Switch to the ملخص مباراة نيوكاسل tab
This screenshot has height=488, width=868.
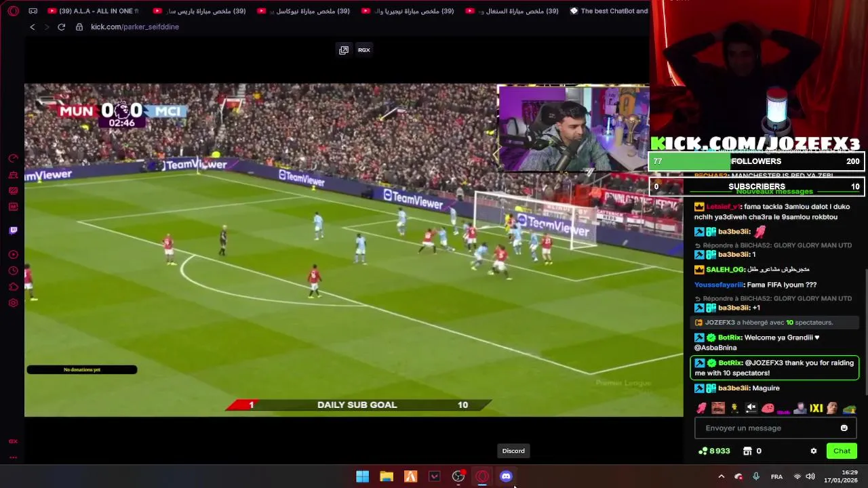point(303,11)
